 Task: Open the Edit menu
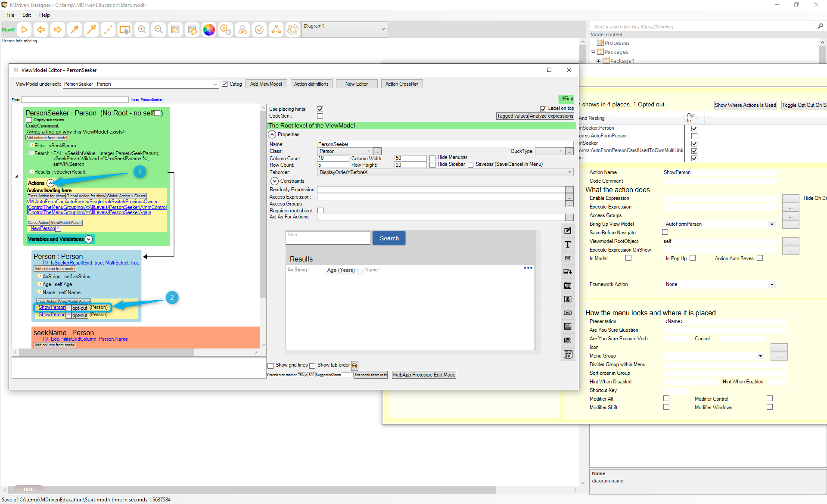[x=27, y=15]
